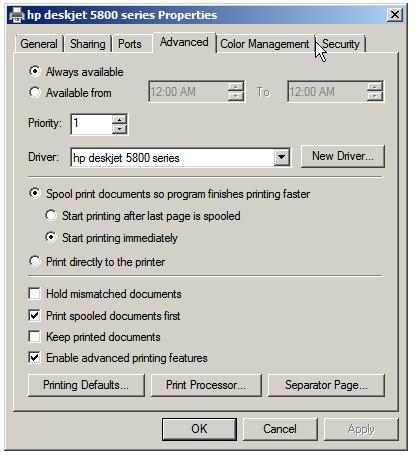Raise Priority using the up arrow

point(120,119)
